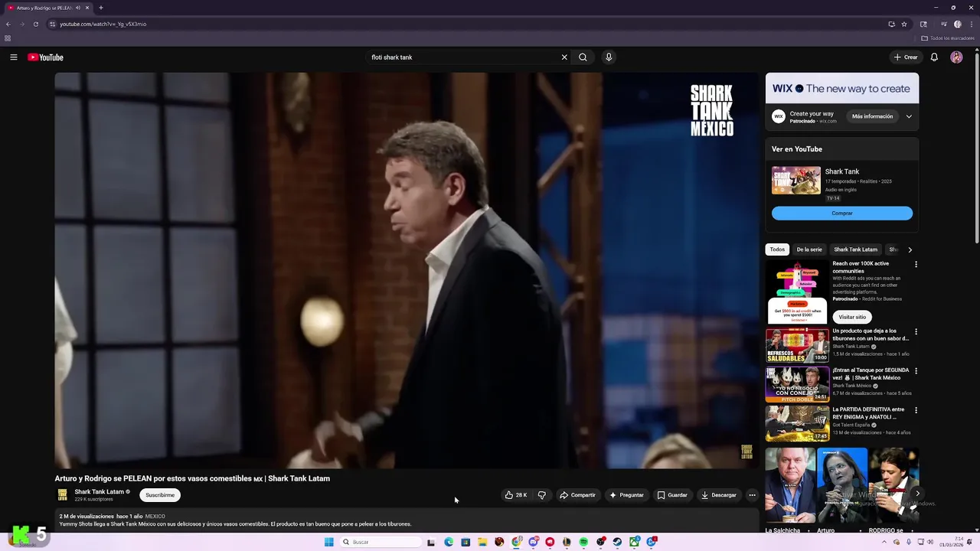
Task: Start voice search with microphone icon
Action: tap(609, 57)
